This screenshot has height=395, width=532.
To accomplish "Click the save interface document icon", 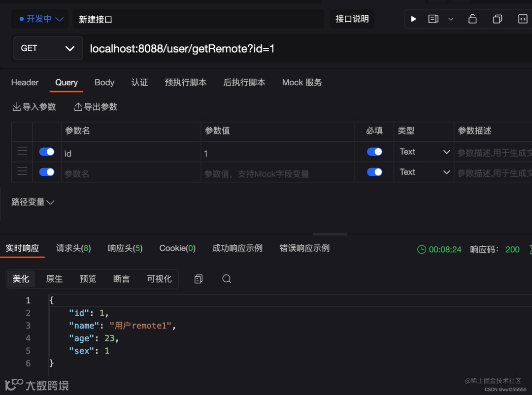I will 433,19.
